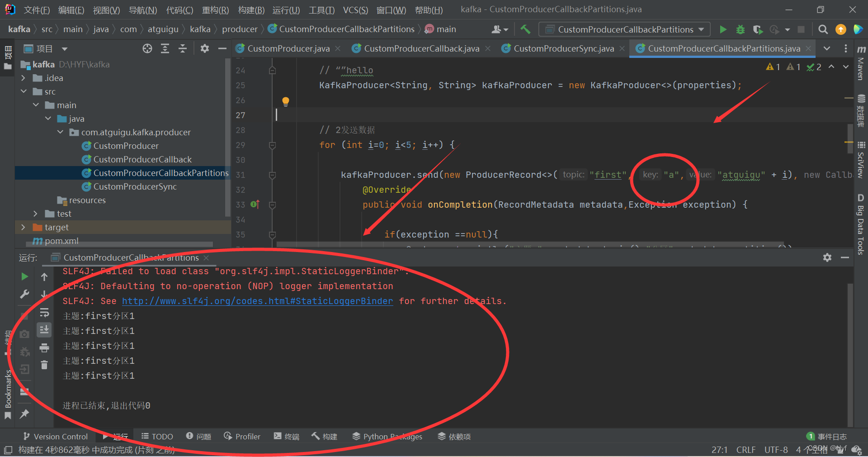
Task: Run with coverage shield icon
Action: click(x=758, y=29)
